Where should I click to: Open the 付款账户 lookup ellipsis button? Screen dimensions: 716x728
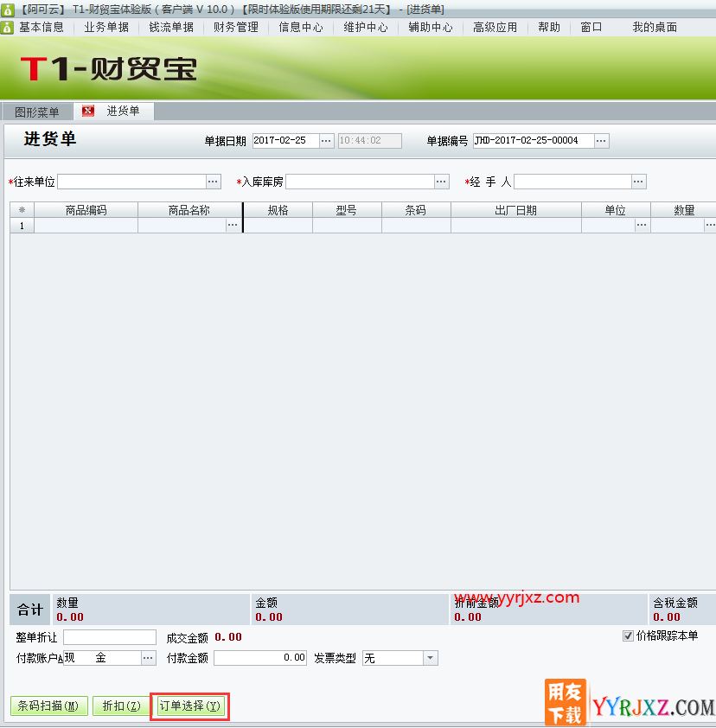pyautogui.click(x=148, y=658)
